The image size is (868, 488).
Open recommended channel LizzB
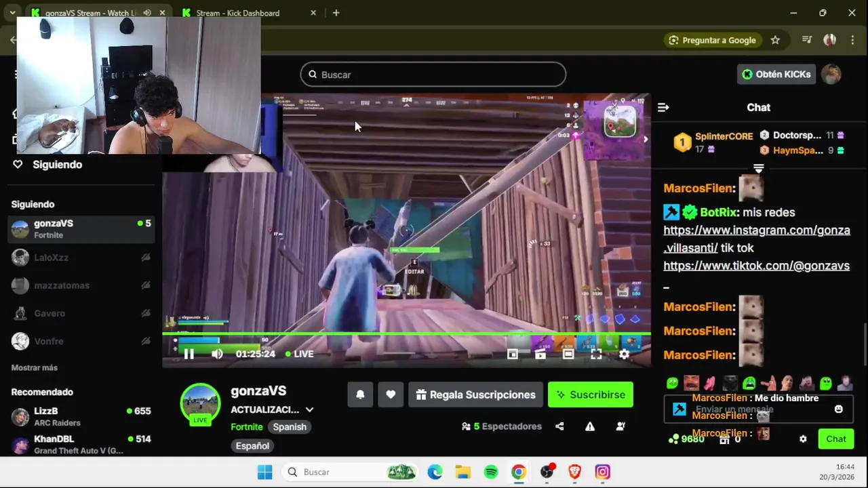[x=81, y=416]
